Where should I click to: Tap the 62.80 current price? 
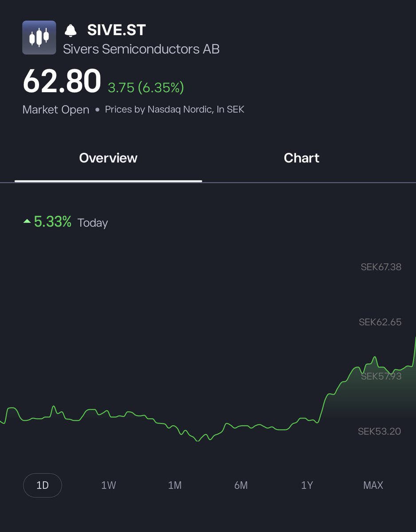click(x=62, y=81)
